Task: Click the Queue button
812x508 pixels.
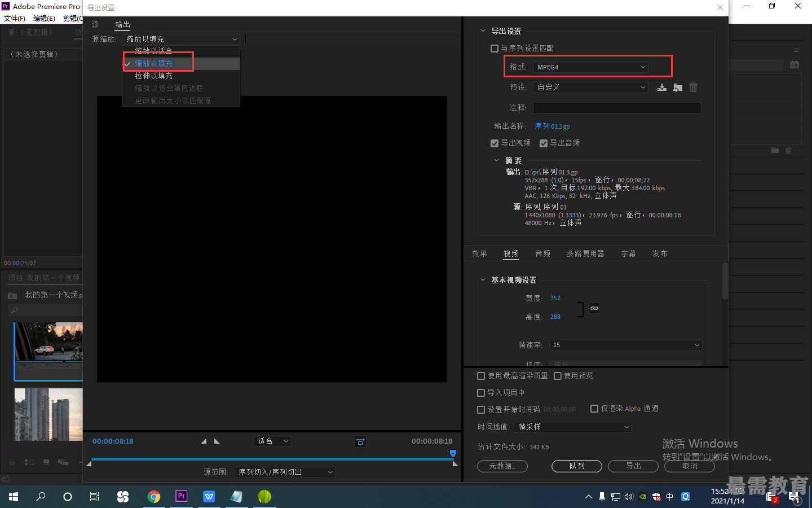Action: tap(577, 466)
